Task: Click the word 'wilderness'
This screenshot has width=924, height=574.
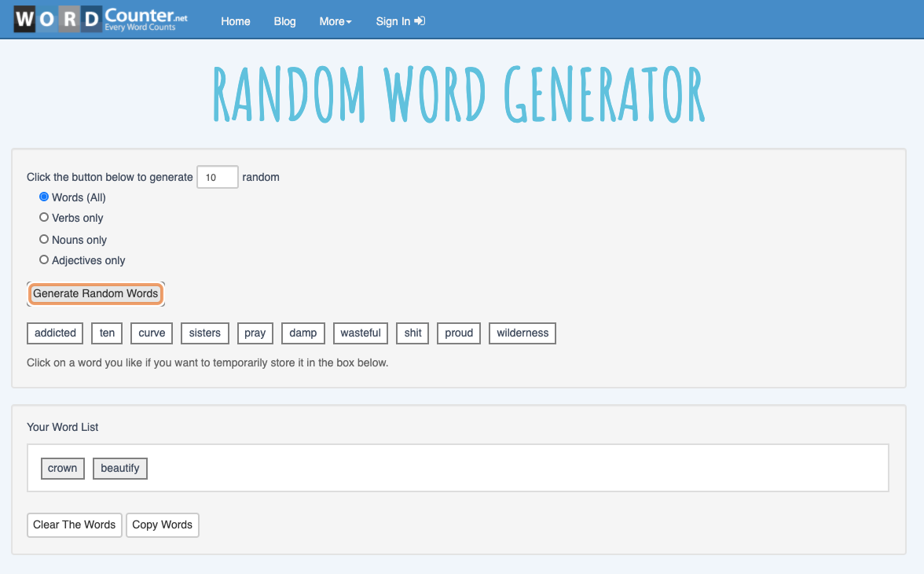Action: 522,333
